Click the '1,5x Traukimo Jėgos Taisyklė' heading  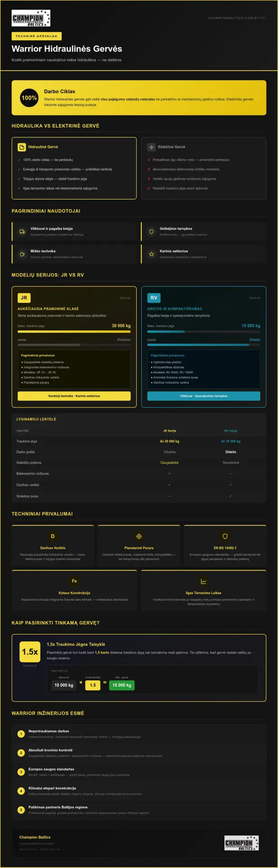pos(76,644)
